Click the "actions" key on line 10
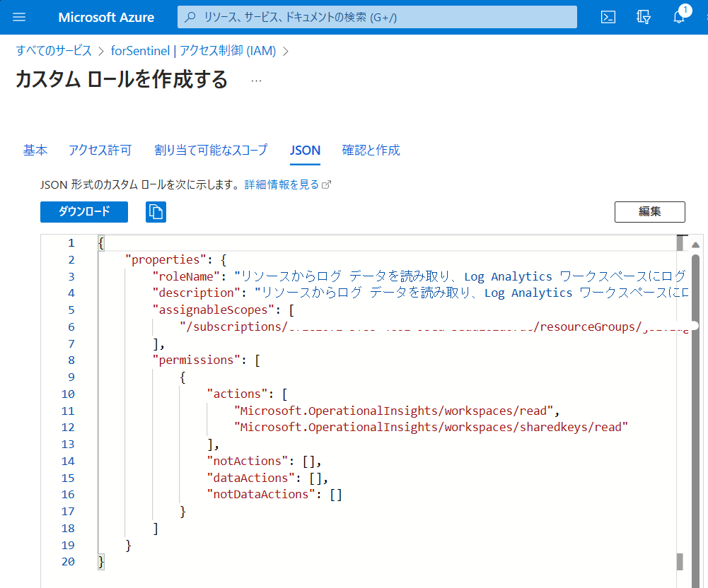Viewport: 708px width, 588px height. point(237,394)
